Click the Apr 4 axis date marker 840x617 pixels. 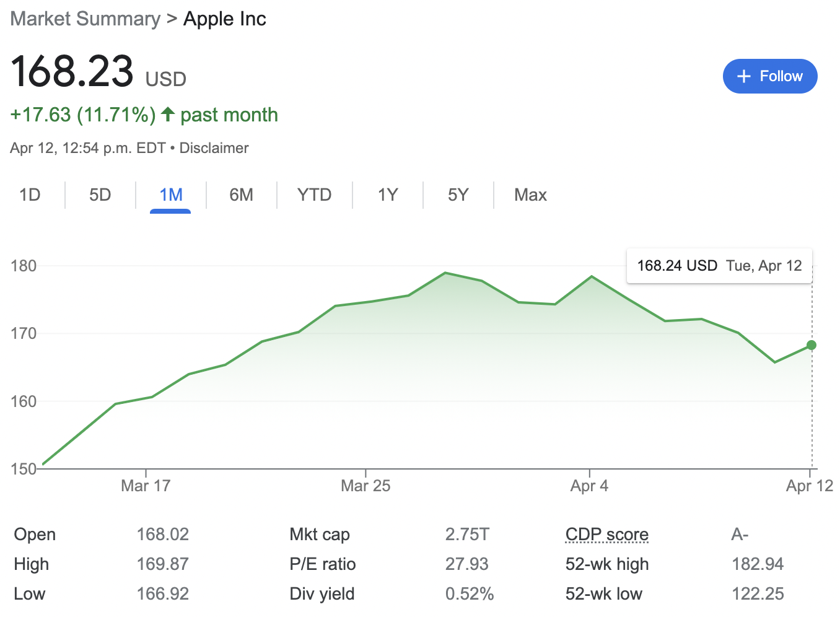click(x=589, y=486)
